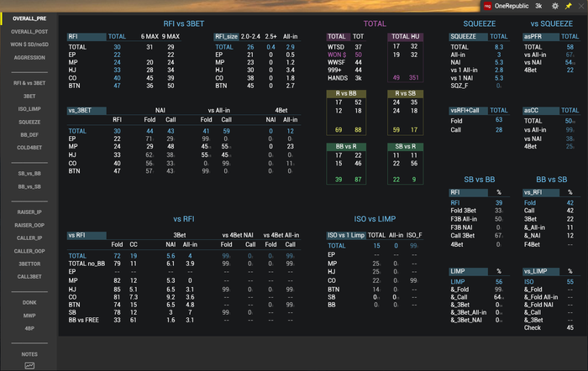Screen dimensions: 588x371
Task: Click the WON $ stat row
Action: click(x=345, y=55)
